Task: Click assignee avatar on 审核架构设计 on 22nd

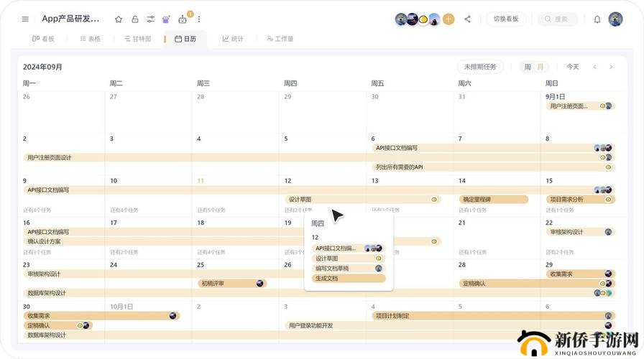Action: (x=608, y=232)
